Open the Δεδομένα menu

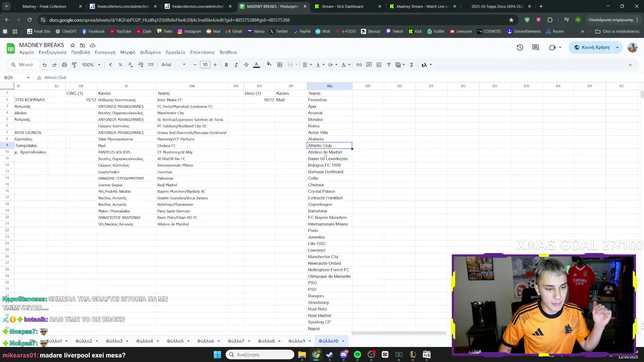[150, 52]
